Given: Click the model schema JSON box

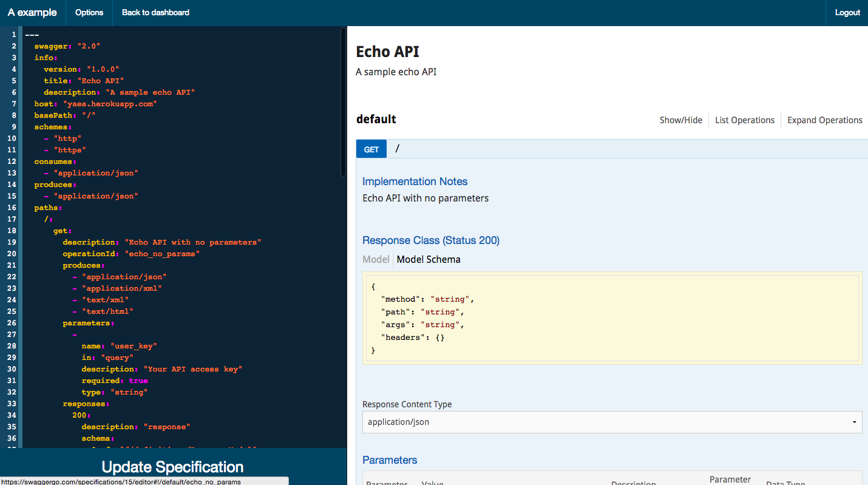Looking at the screenshot, I should click(x=612, y=318).
